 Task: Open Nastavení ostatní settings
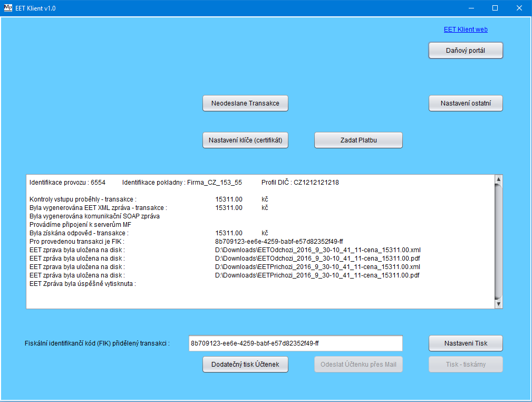click(466, 103)
